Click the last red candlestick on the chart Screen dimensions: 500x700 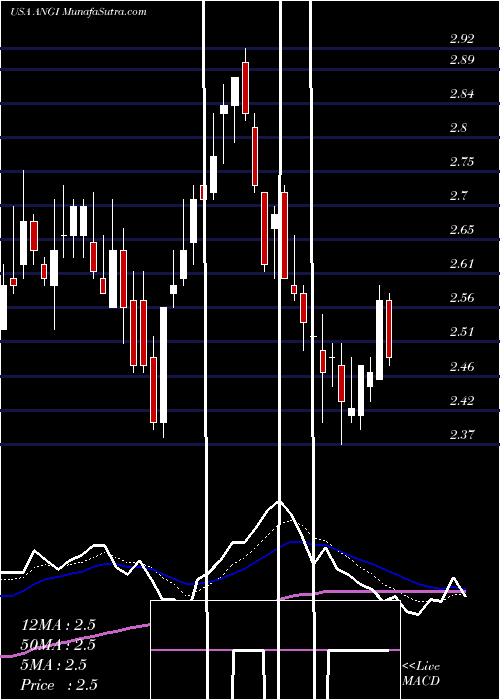pyautogui.click(x=389, y=329)
